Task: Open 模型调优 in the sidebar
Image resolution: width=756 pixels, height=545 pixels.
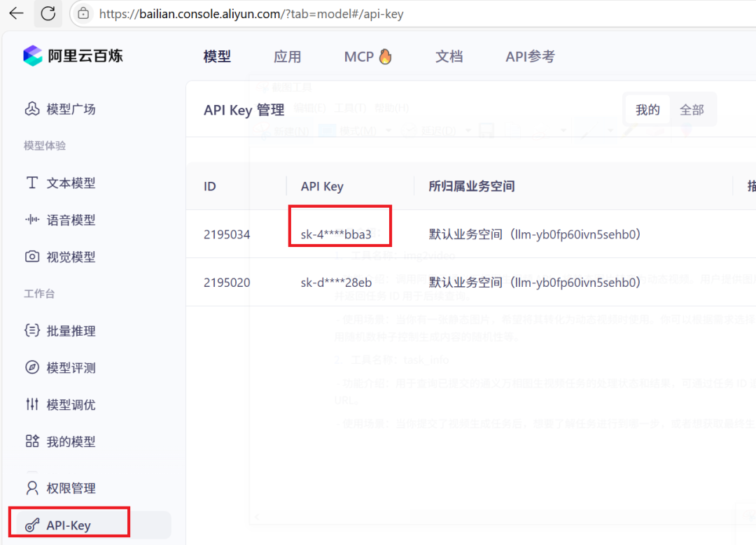Action: pos(71,405)
